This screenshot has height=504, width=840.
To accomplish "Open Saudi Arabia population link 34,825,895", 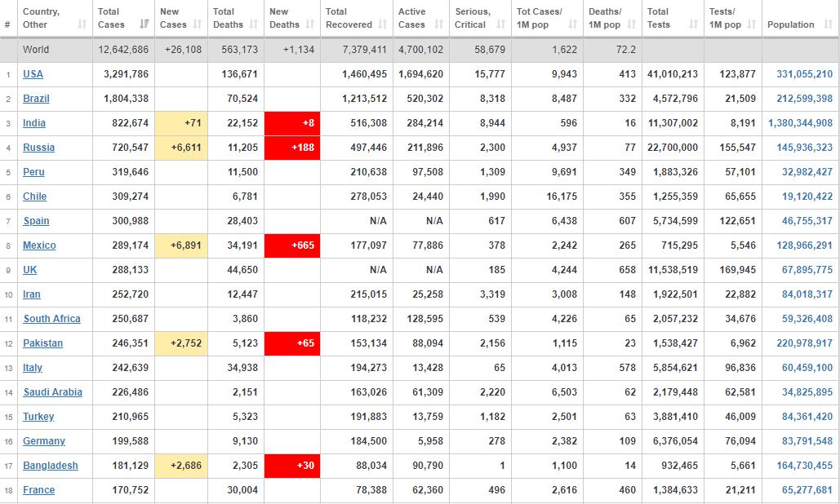I will point(807,392).
